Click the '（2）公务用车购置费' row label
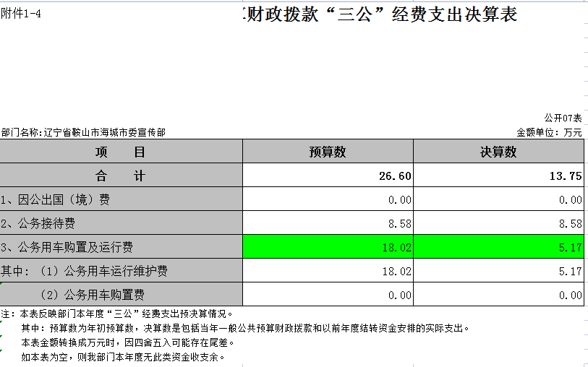The height and width of the screenshot is (367, 588). pyautogui.click(x=121, y=294)
